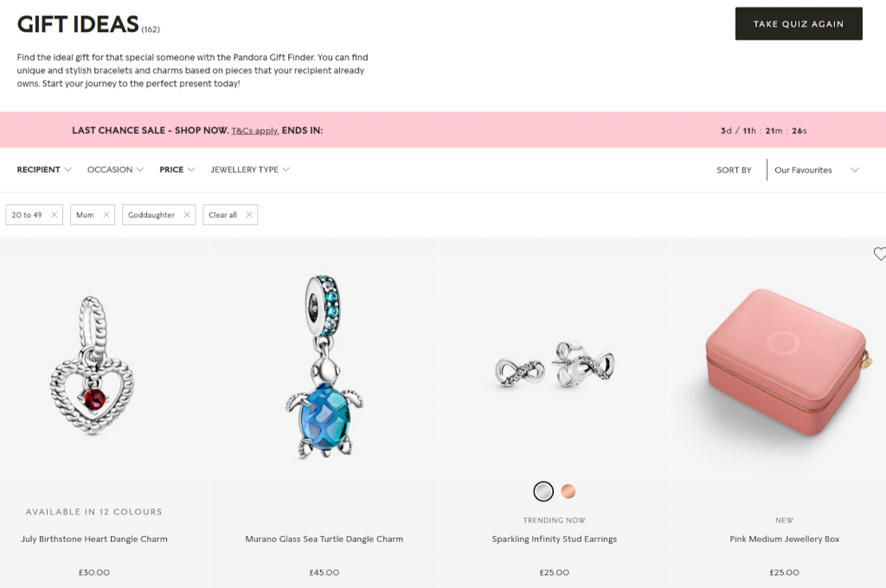Viewport: 886px width, 588px height.
Task: Click the X icon on 'Clear all'
Action: click(249, 214)
